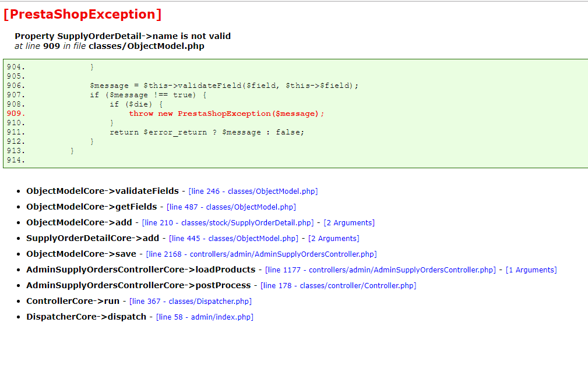Click the [PrestaShopException] heading

(x=83, y=14)
